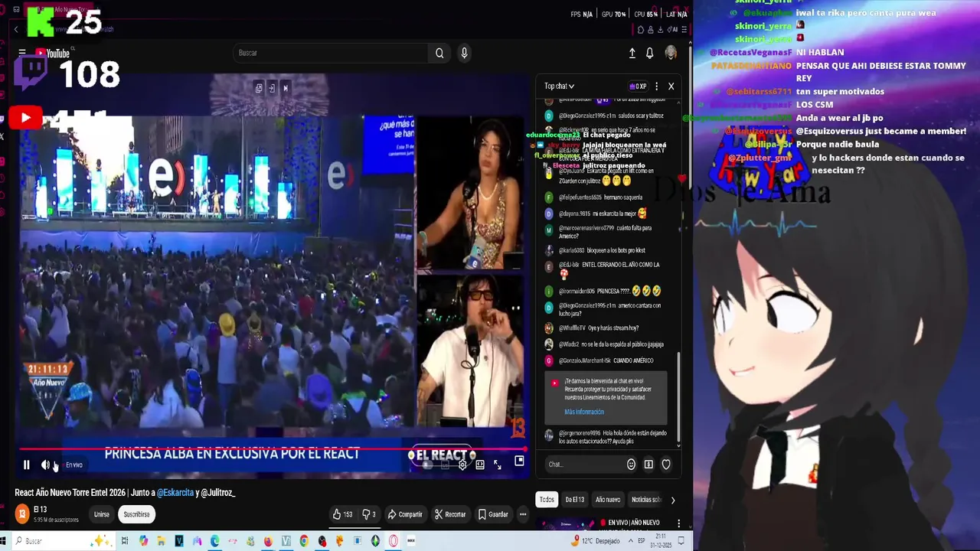
Task: Send a heart reaction in chat
Action: [x=666, y=464]
